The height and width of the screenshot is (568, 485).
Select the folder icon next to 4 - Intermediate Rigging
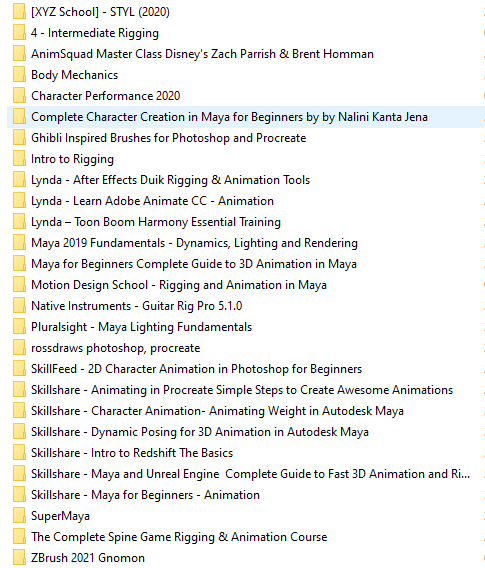[x=19, y=33]
